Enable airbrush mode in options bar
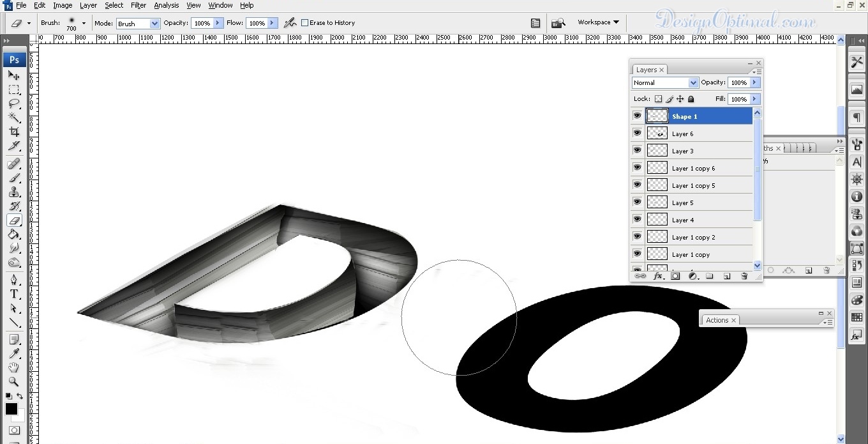The height and width of the screenshot is (444, 868). click(x=290, y=22)
